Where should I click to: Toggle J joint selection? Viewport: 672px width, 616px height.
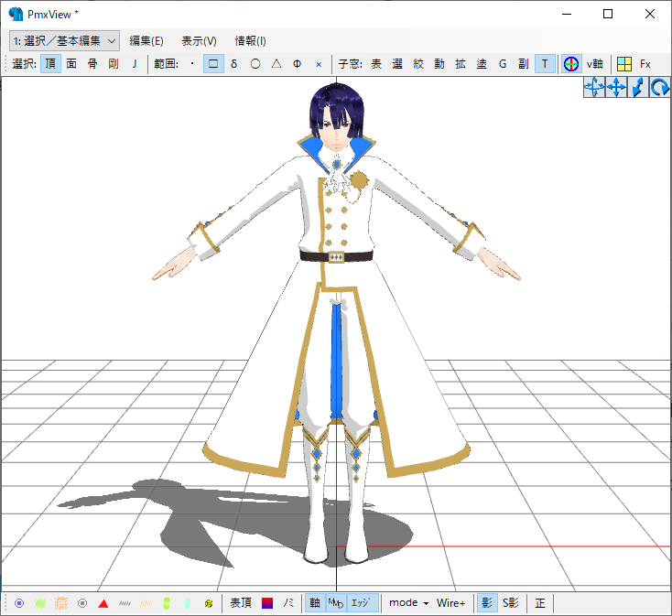[x=135, y=64]
